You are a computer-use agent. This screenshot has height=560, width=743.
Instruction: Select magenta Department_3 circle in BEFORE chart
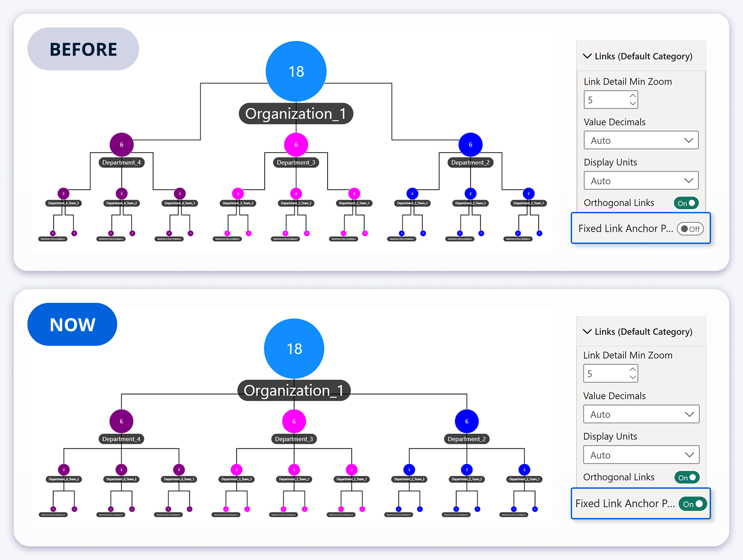[x=296, y=144]
